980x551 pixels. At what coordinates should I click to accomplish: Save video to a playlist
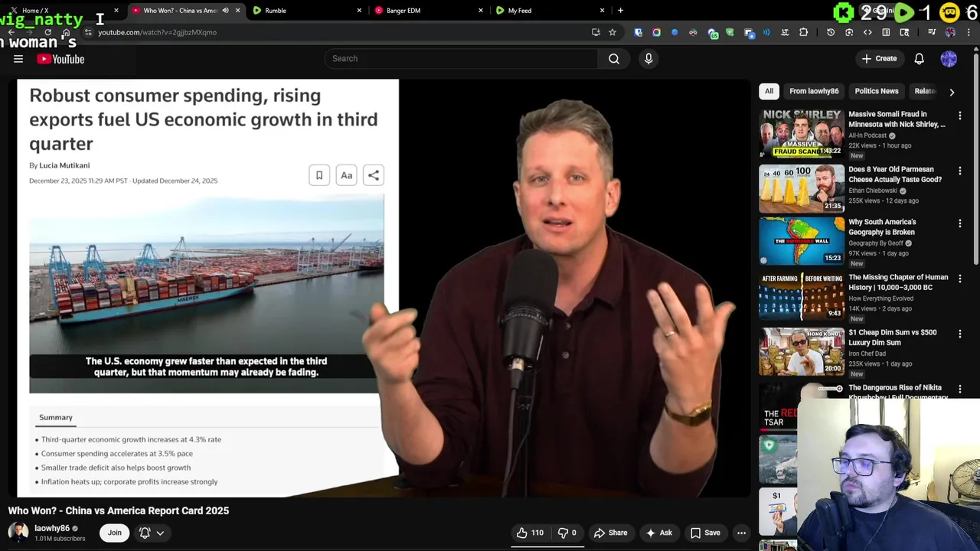[705, 533]
